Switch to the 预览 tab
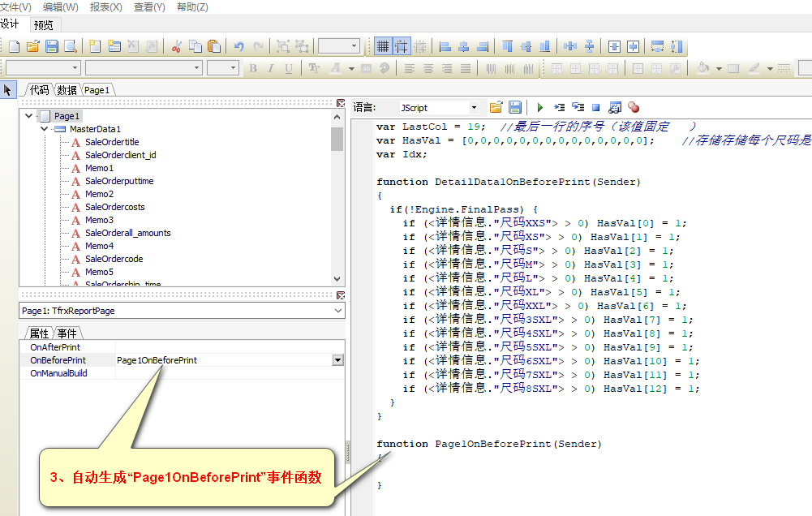 pyautogui.click(x=44, y=25)
